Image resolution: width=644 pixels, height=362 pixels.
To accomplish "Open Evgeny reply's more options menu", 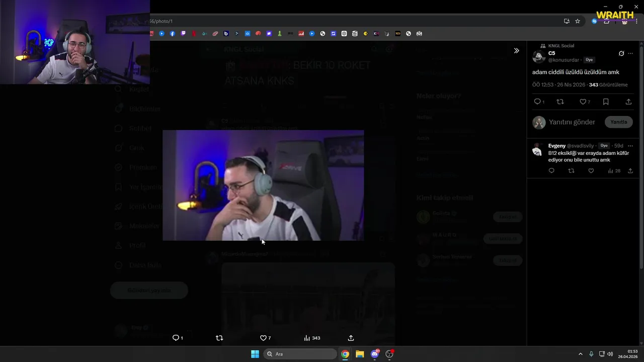I will point(630,146).
